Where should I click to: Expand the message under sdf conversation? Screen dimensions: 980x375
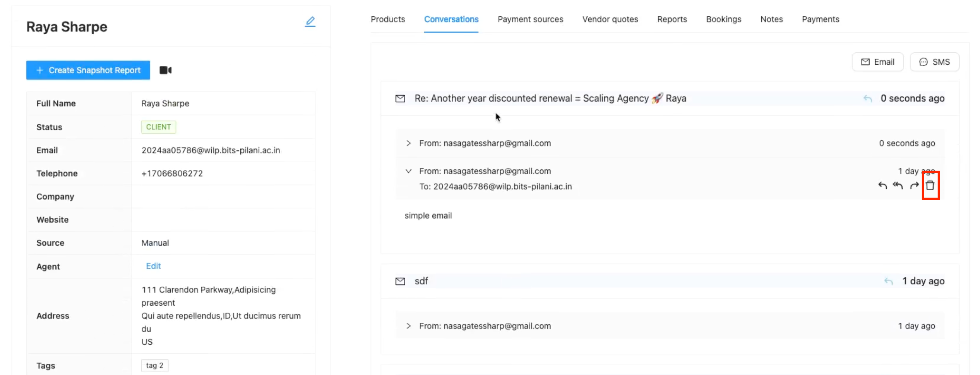[408, 326]
